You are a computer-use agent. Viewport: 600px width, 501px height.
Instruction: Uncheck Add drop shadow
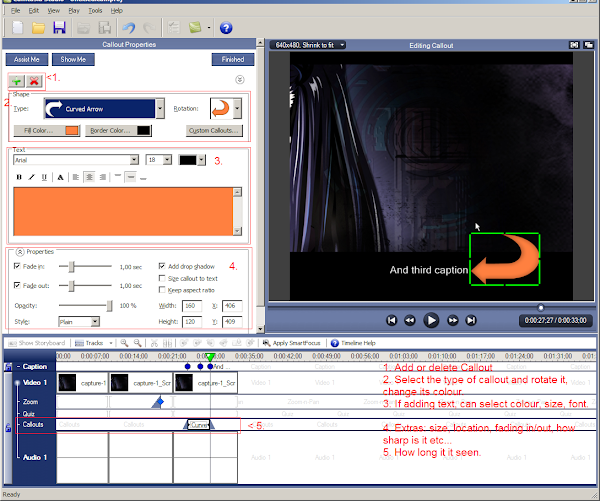click(x=164, y=266)
